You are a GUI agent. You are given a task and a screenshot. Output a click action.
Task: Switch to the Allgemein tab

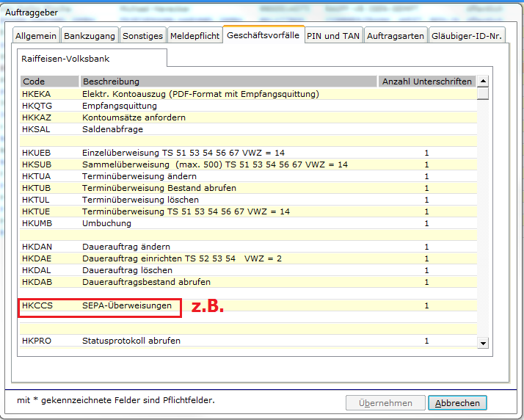tap(36, 36)
